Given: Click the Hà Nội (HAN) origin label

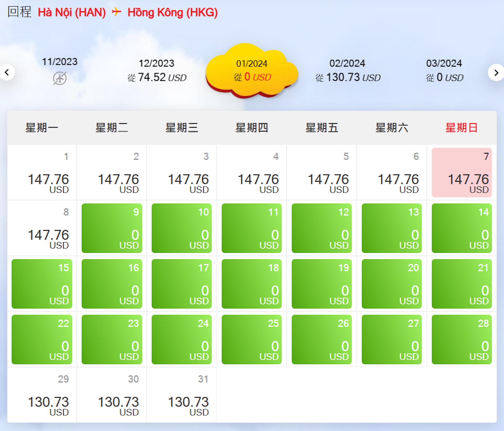Looking at the screenshot, I should [72, 12].
